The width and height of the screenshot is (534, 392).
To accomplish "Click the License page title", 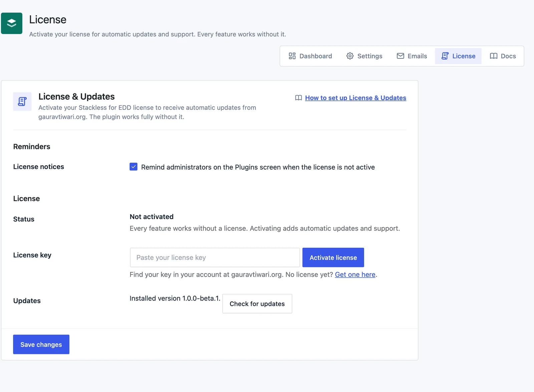I will coord(48,20).
